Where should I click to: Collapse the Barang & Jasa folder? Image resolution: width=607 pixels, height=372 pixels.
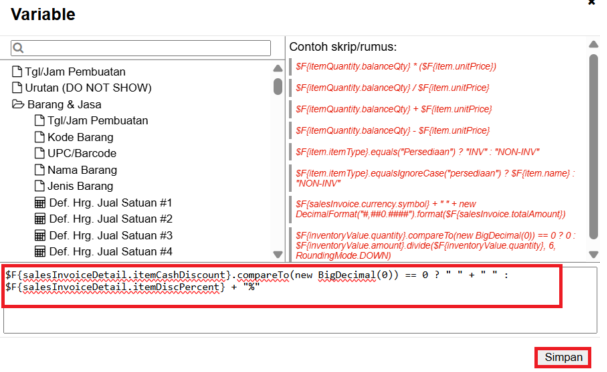(18, 104)
